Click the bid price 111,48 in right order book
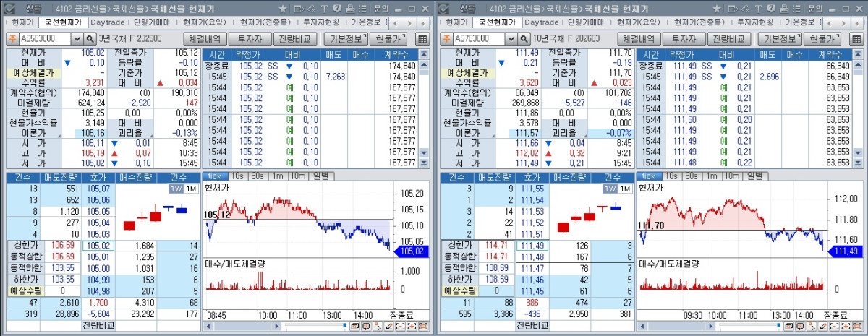Viewport: 868px width, 336px height. tap(532, 257)
